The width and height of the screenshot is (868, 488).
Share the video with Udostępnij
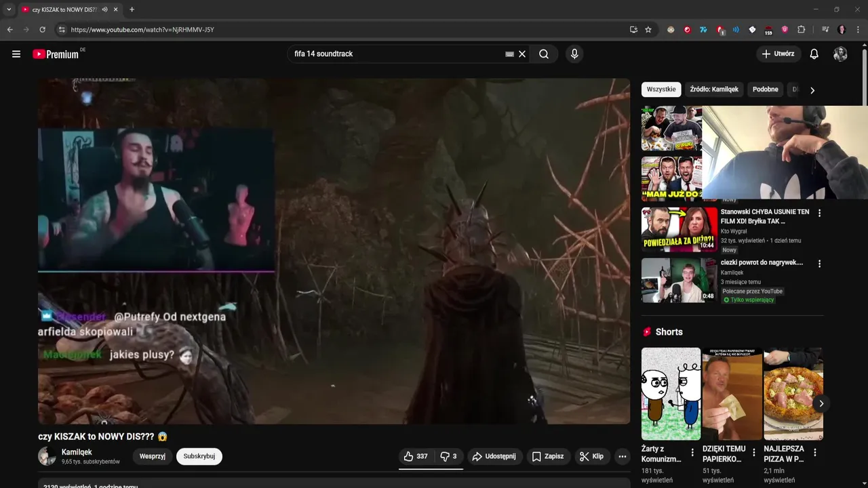[x=494, y=456]
